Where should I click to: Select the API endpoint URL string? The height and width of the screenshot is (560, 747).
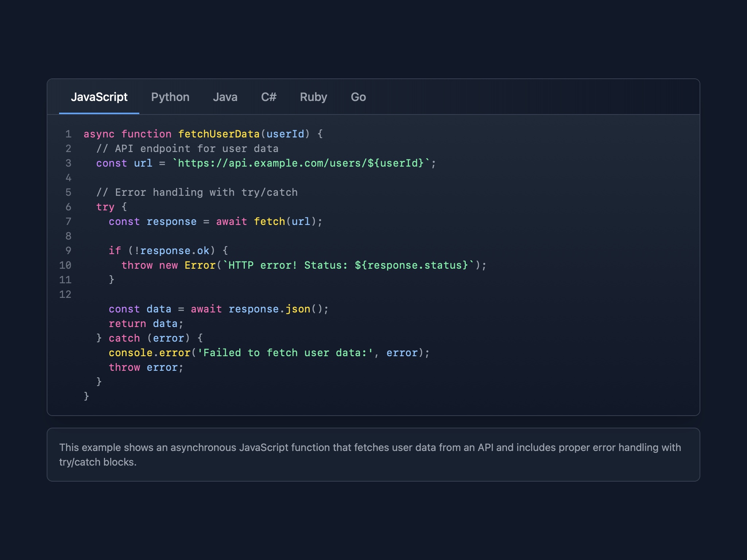pos(303,163)
